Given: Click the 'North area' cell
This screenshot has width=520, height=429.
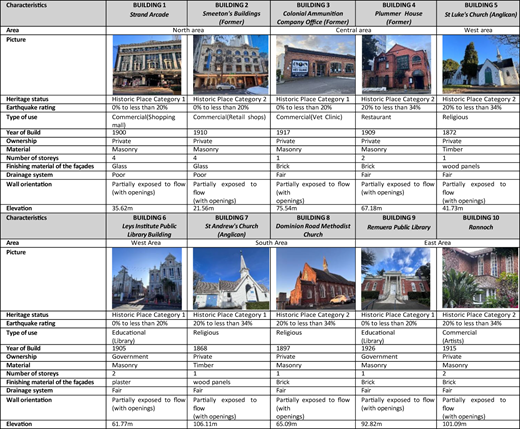Looking at the screenshot, I should [188, 30].
